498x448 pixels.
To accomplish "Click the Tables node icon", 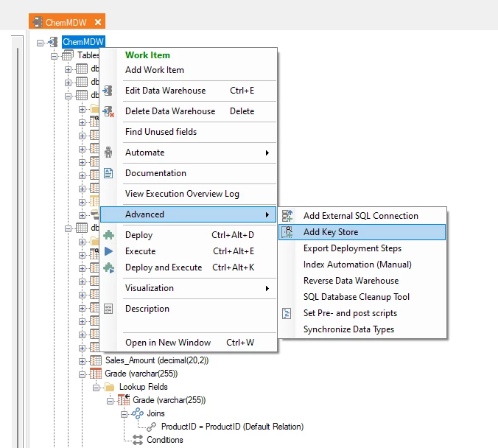I will click(x=67, y=55).
